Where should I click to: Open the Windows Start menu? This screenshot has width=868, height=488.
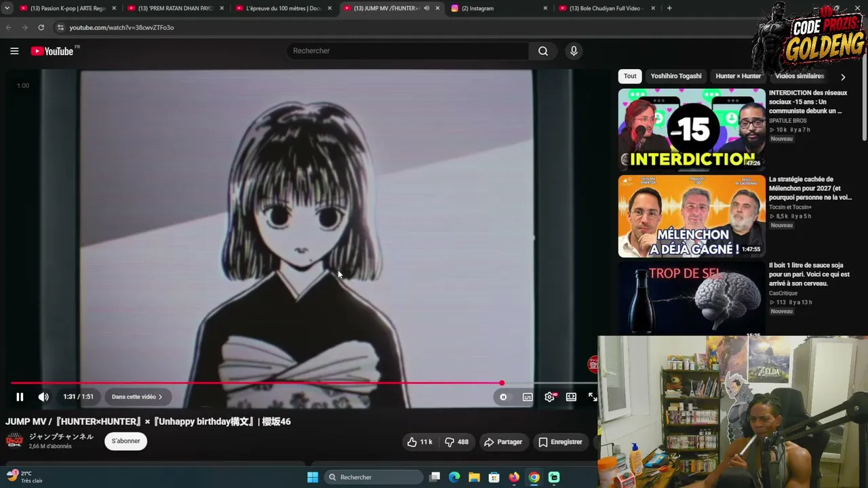[x=313, y=477]
